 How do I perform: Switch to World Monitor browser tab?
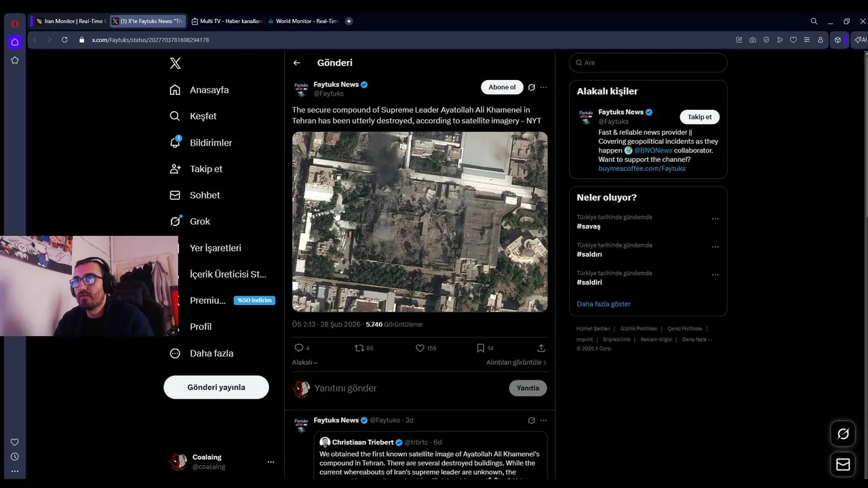point(303,21)
